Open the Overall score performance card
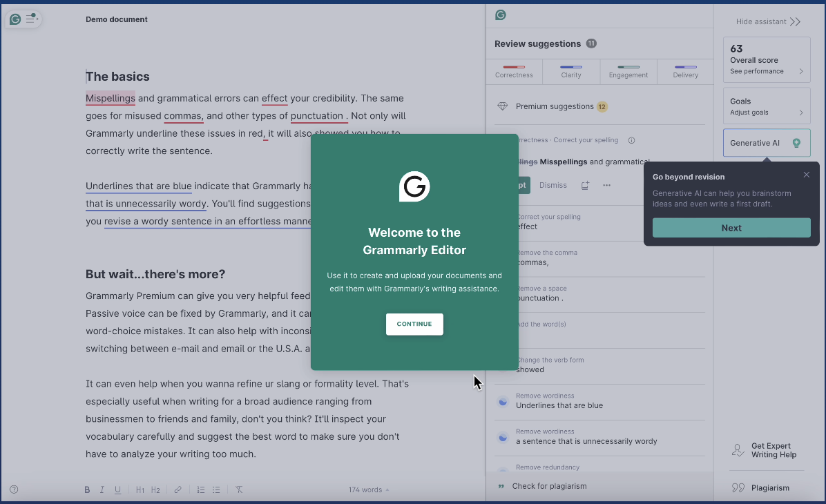The width and height of the screenshot is (826, 504). pos(766,59)
